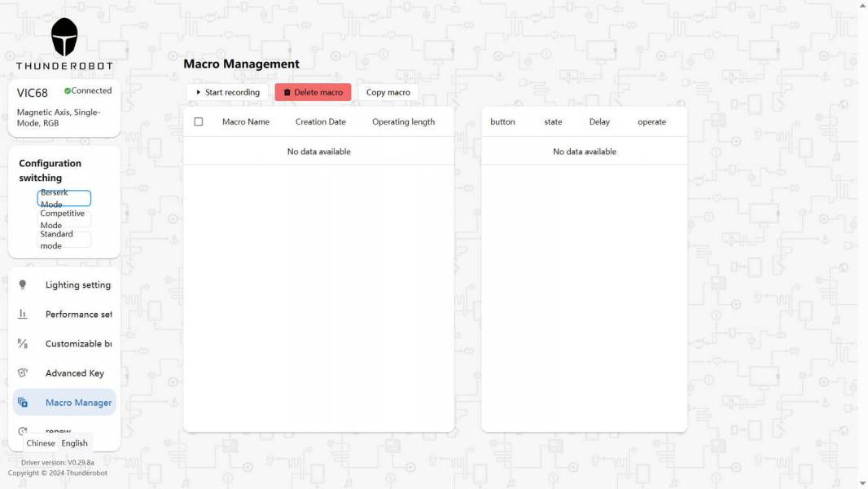Switch language to Chinese
This screenshot has height=489, width=868.
(x=41, y=443)
